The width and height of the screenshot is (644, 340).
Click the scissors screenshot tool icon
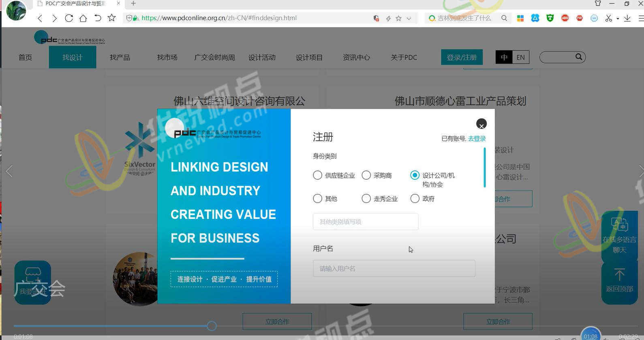pos(608,18)
